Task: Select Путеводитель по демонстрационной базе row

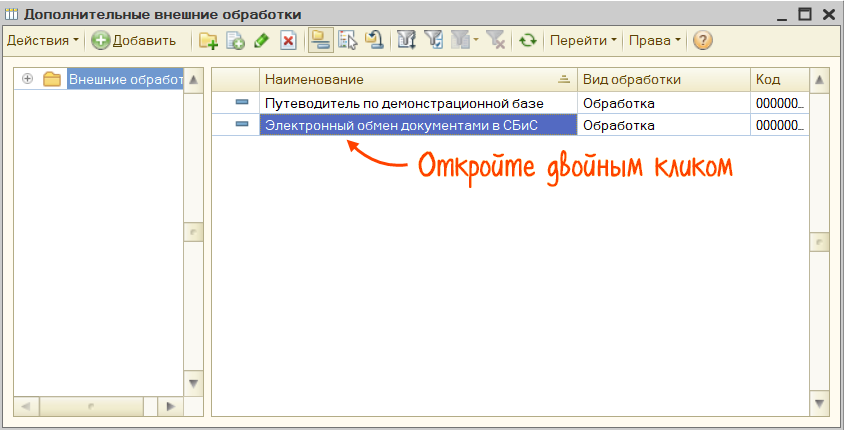Action: coord(416,102)
